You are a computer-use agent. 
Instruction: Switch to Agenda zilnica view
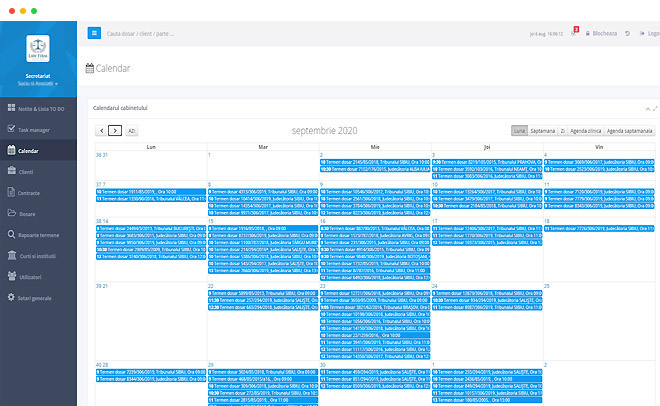click(x=588, y=131)
